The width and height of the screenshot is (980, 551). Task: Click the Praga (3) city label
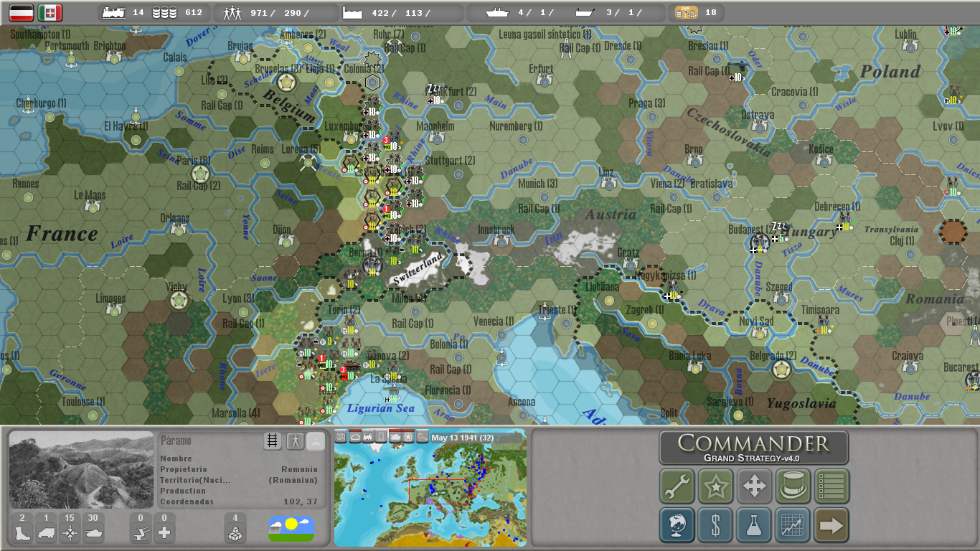coord(646,103)
